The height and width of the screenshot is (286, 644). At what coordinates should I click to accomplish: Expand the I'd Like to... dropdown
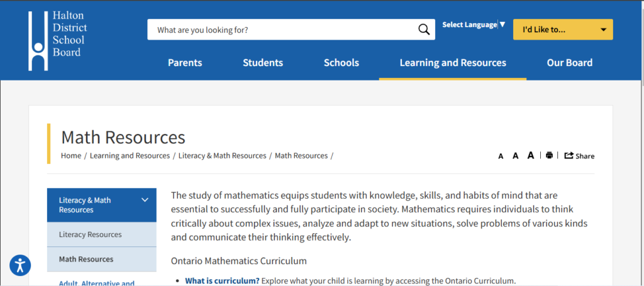pos(563,30)
